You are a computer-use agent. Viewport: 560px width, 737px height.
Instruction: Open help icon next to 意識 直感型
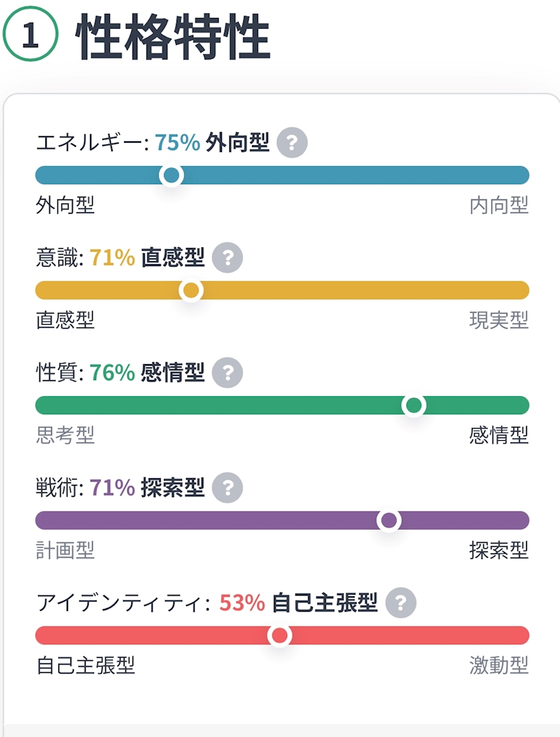pyautogui.click(x=227, y=257)
